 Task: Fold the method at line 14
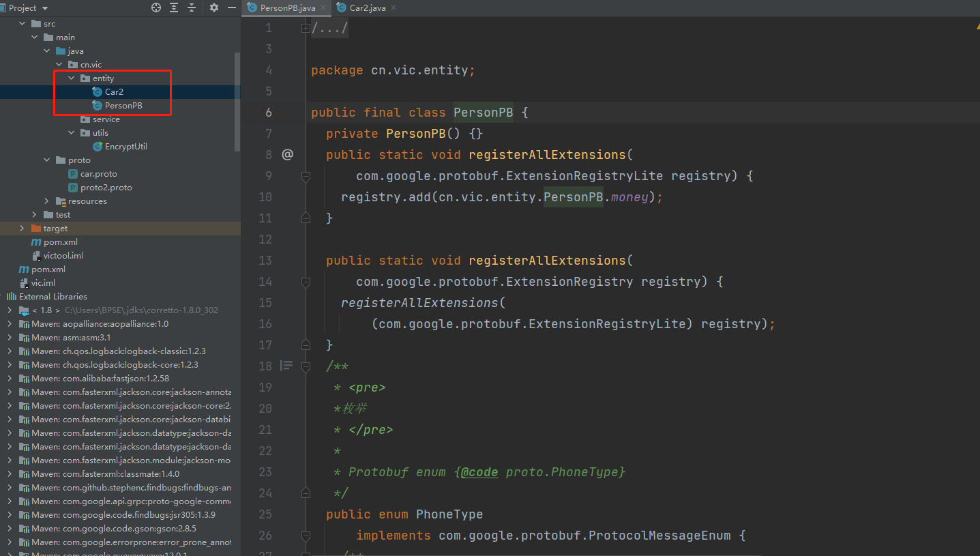click(306, 282)
